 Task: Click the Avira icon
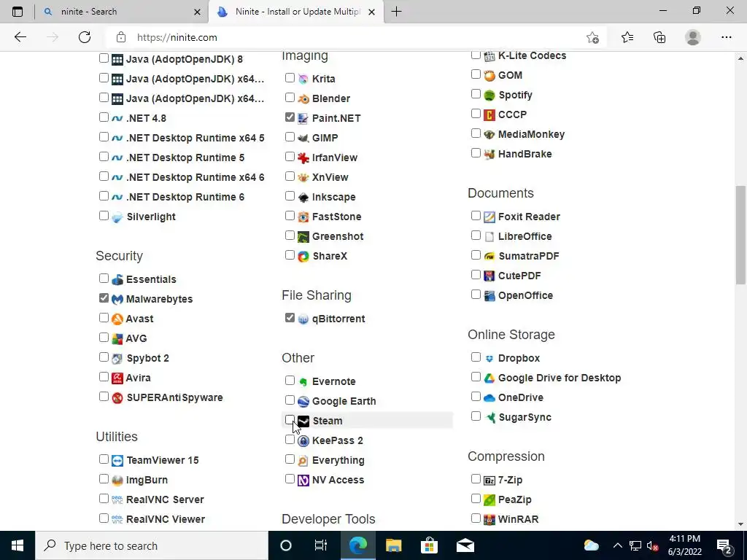pyautogui.click(x=117, y=378)
